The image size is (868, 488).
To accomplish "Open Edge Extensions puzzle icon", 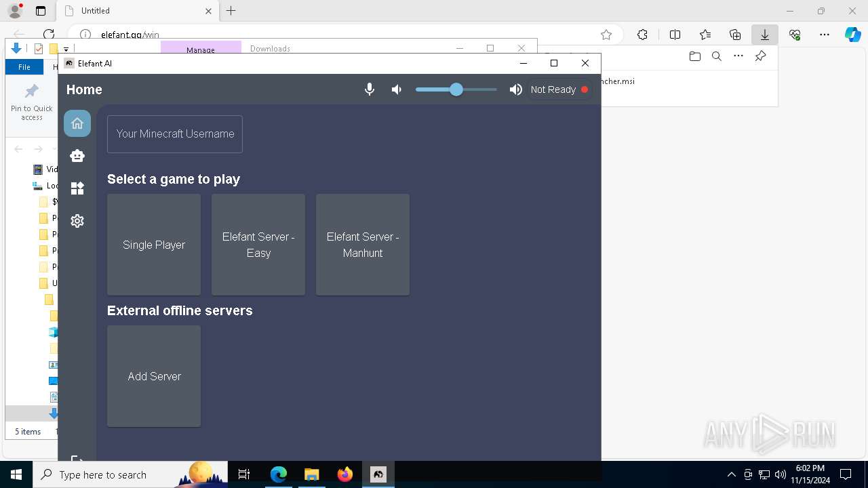I will pos(642,35).
